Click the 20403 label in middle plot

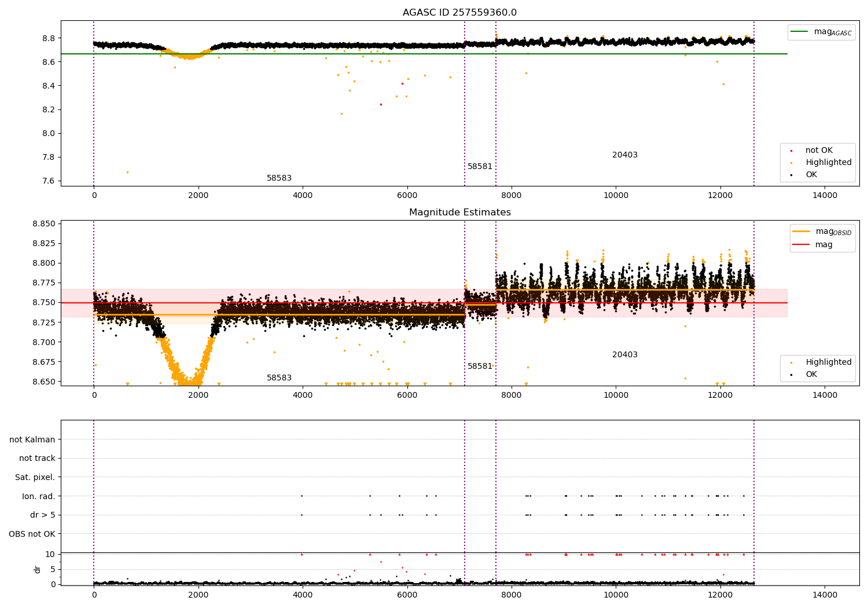point(625,355)
